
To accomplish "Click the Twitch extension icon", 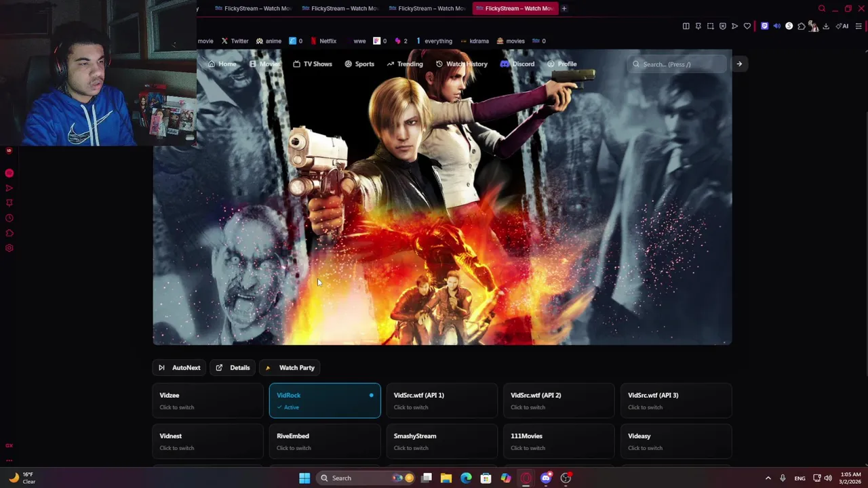I will pos(764,26).
